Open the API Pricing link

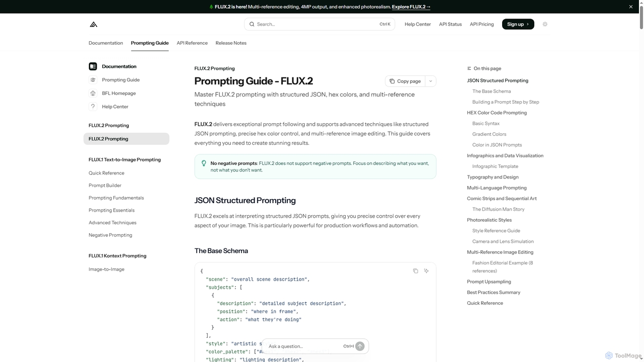[482, 24]
